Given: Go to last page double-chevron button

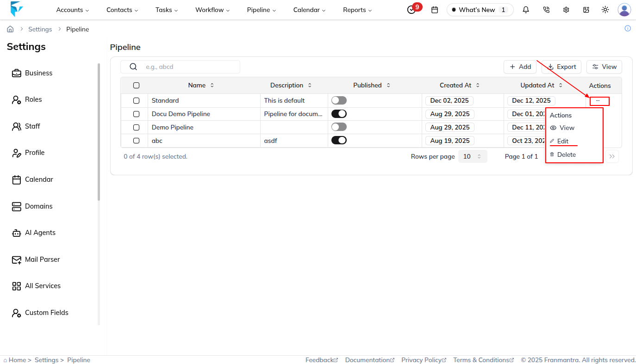Looking at the screenshot, I should point(612,156).
